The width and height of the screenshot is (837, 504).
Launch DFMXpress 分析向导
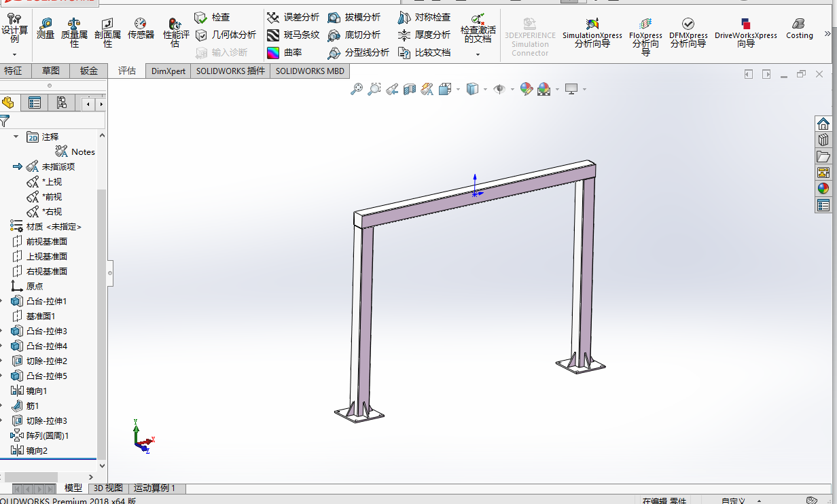coord(688,33)
